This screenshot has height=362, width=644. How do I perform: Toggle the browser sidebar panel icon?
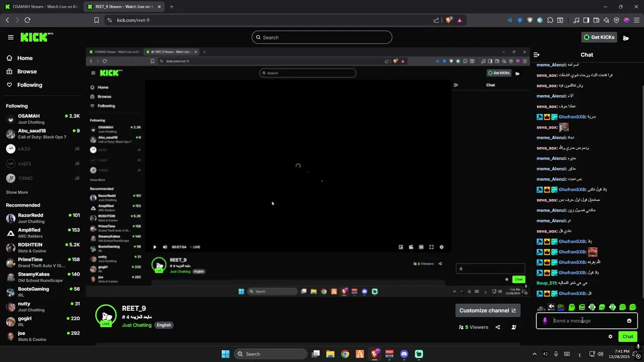[586, 20]
